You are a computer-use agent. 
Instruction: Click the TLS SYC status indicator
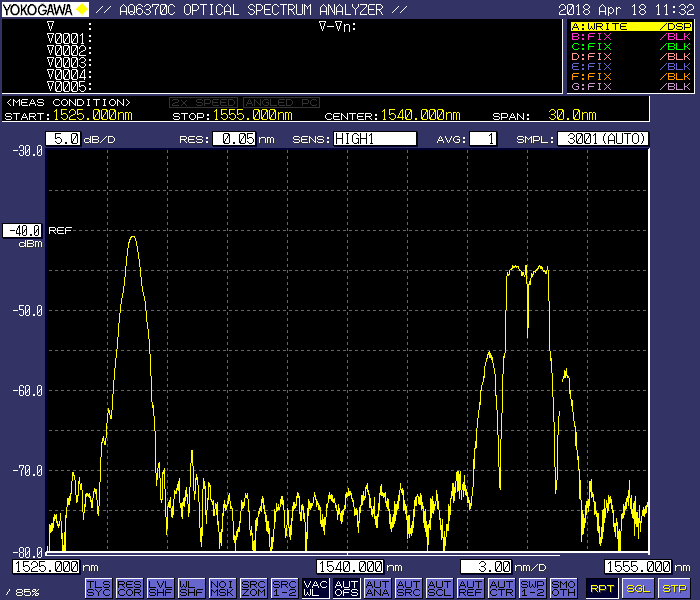click(98, 588)
